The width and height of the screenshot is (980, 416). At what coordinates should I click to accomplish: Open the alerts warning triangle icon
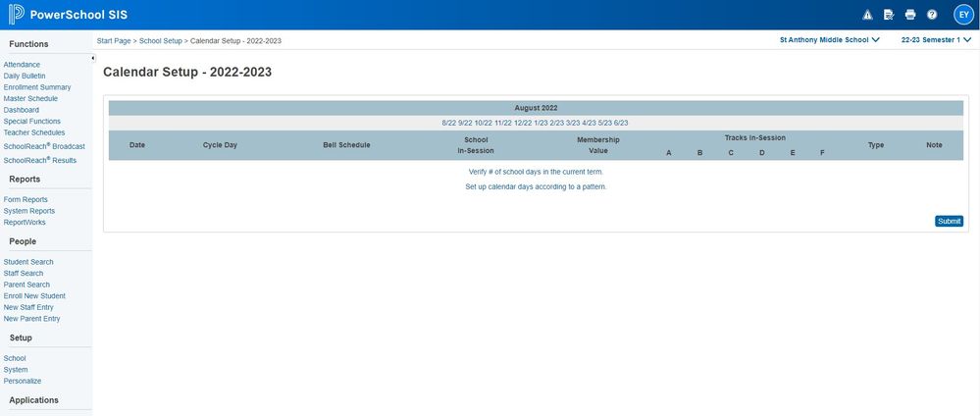867,15
